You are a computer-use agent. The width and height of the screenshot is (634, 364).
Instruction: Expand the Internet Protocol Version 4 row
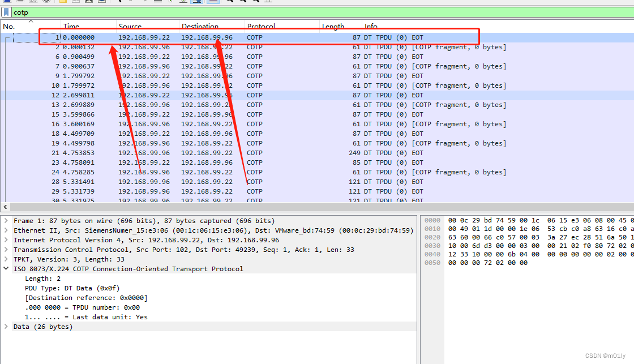(6, 240)
